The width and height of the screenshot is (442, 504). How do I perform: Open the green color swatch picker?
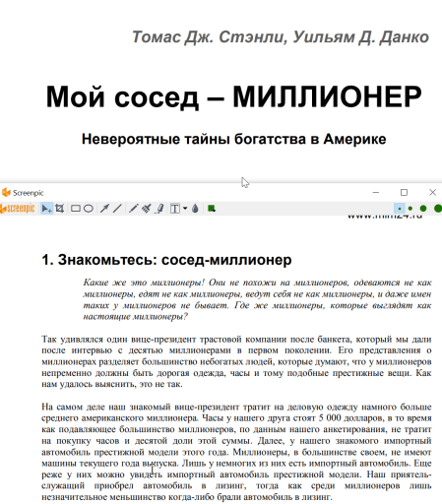(212, 209)
